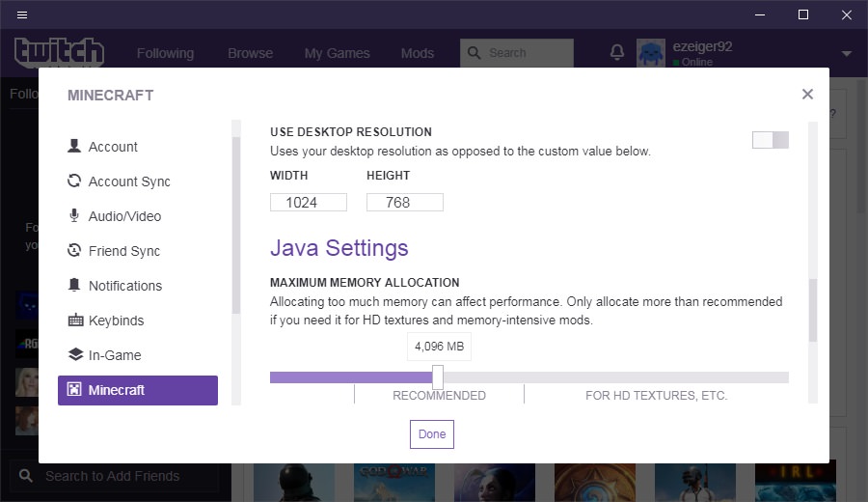This screenshot has width=868, height=502.
Task: Click the In-Game layers icon
Action: 75,354
